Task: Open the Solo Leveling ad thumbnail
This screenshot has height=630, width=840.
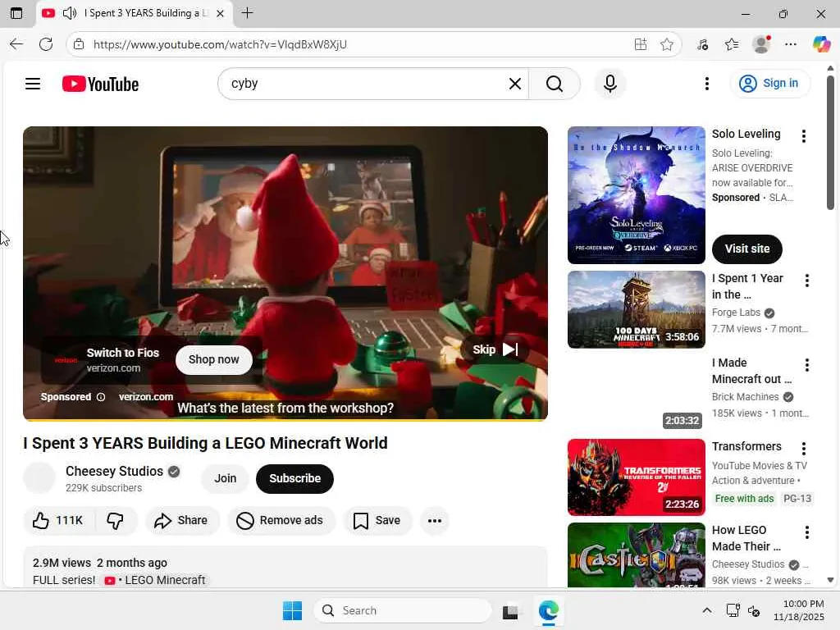Action: (x=636, y=195)
